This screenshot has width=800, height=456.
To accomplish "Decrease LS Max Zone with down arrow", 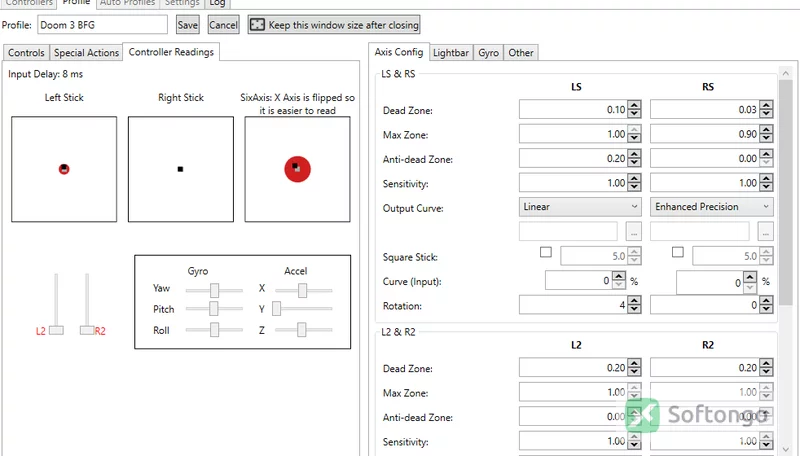I will (x=634, y=139).
